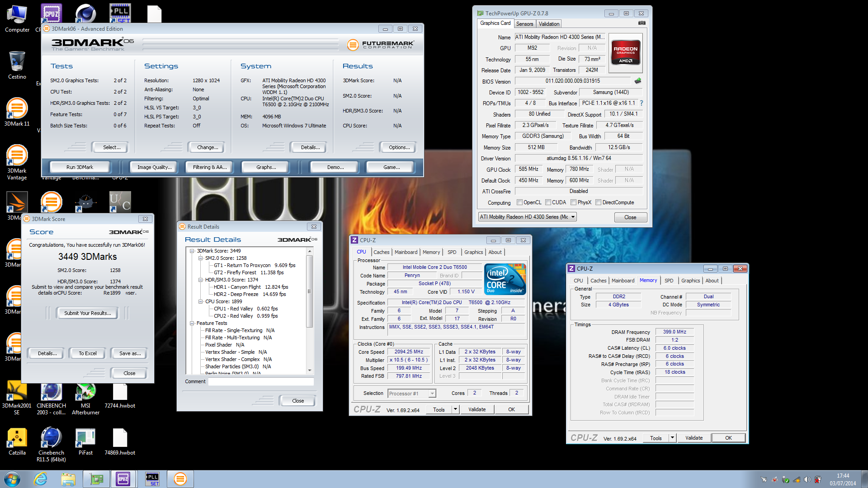Image resolution: width=868 pixels, height=488 pixels.
Task: Click the Result Details vertical scrollbar thumb
Action: (310, 291)
